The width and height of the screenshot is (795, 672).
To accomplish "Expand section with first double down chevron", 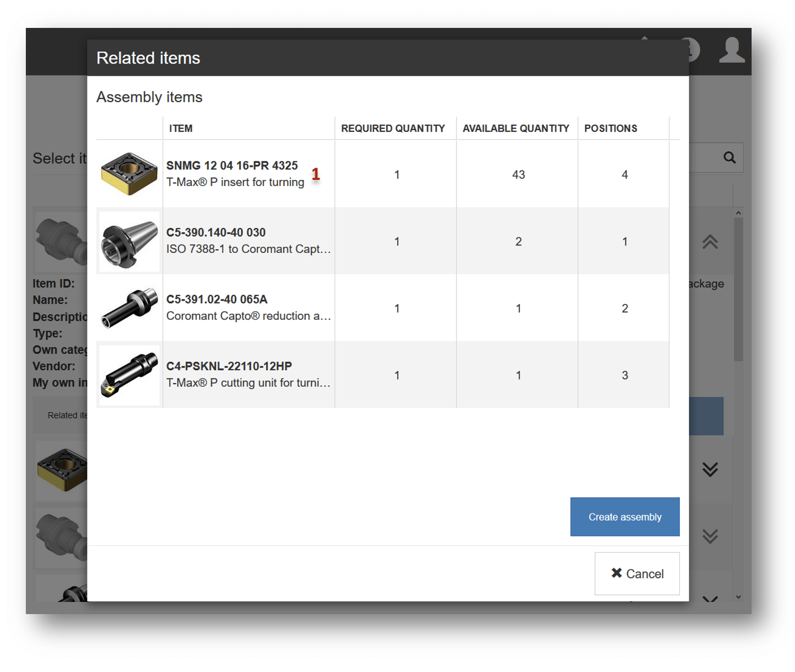I will point(710,469).
